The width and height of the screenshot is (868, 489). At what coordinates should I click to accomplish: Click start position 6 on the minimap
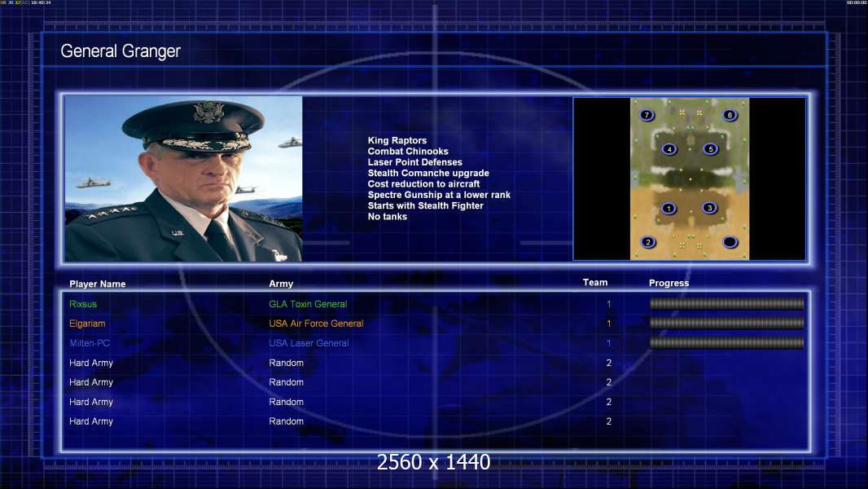(x=730, y=115)
